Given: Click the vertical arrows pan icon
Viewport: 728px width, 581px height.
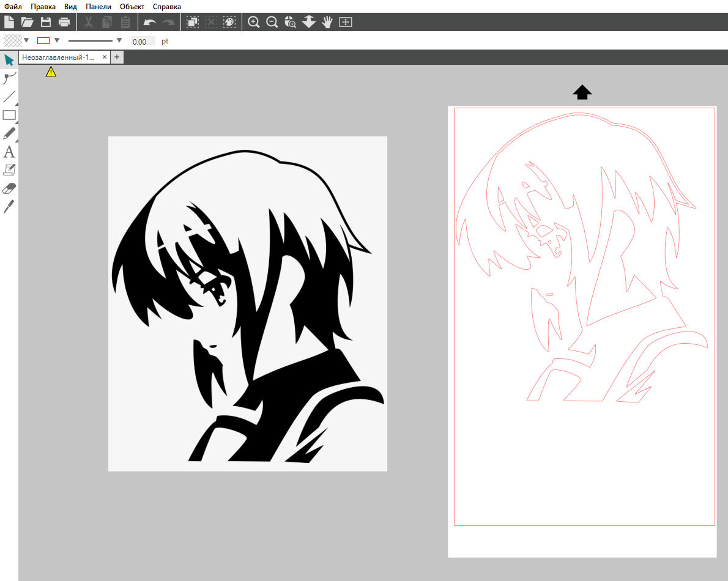Looking at the screenshot, I should click(x=309, y=22).
